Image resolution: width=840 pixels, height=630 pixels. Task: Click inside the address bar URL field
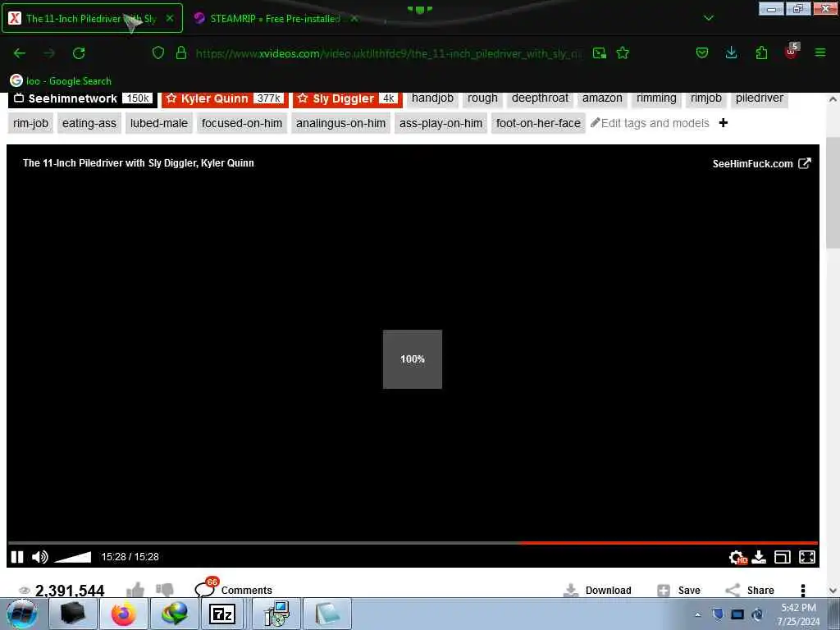point(388,53)
